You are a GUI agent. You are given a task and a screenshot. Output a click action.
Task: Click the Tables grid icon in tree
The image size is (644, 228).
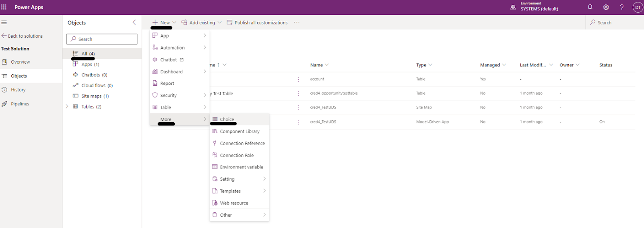(75, 107)
